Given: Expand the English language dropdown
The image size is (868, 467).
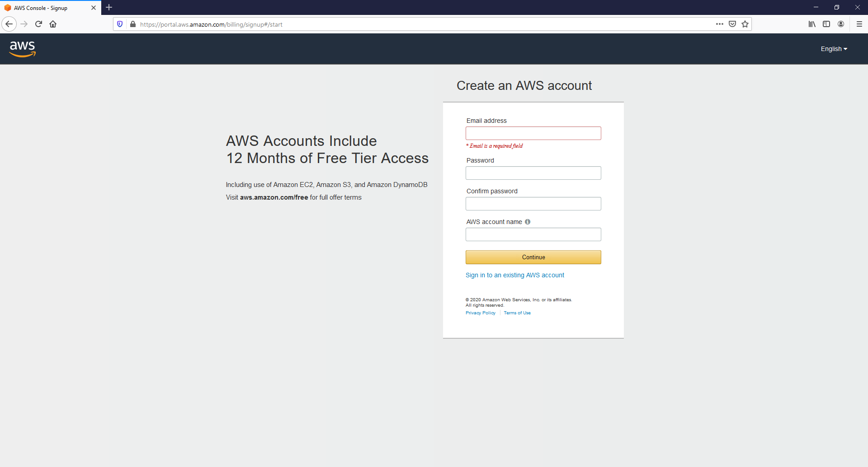Looking at the screenshot, I should (834, 49).
